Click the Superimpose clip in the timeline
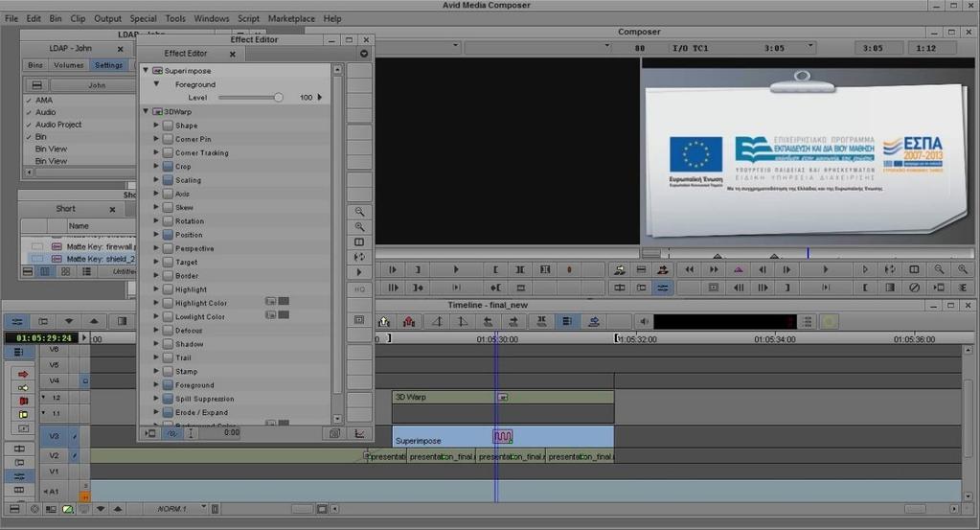Image resolution: width=980 pixels, height=530 pixels. [x=503, y=436]
